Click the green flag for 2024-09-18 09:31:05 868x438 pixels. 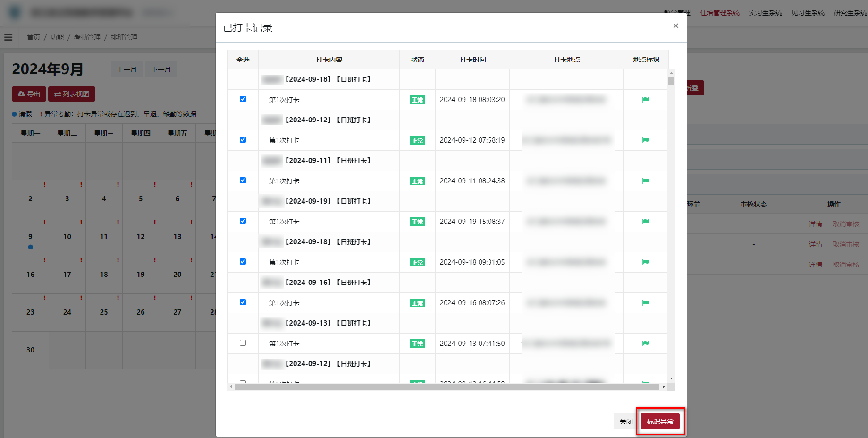[645, 262]
